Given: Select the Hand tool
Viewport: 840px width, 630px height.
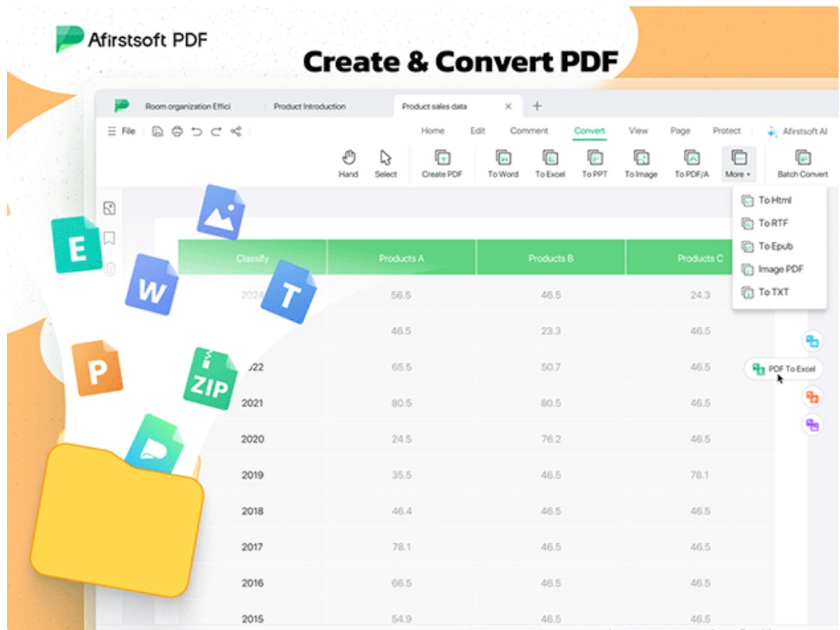Looking at the screenshot, I should (x=348, y=163).
